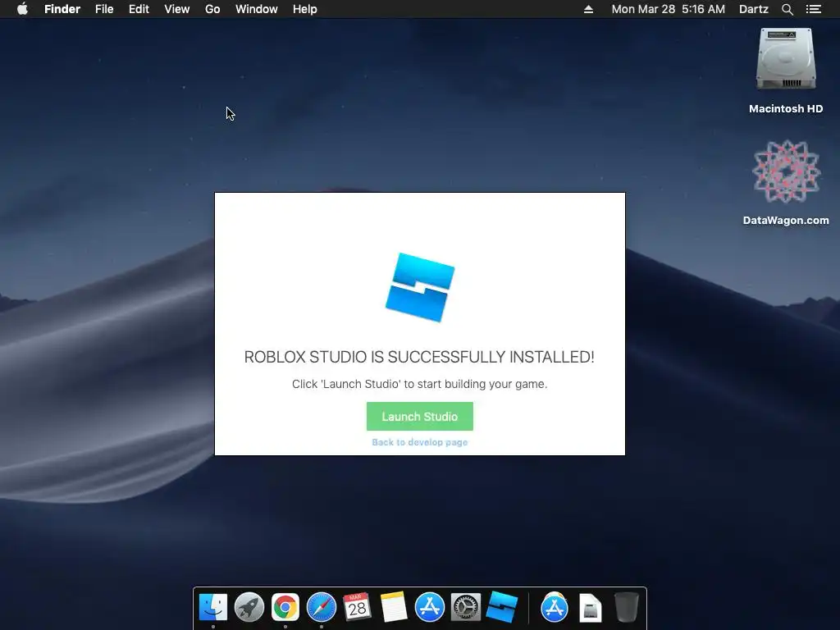Open Spotlight search magnifier icon

pyautogui.click(x=787, y=9)
